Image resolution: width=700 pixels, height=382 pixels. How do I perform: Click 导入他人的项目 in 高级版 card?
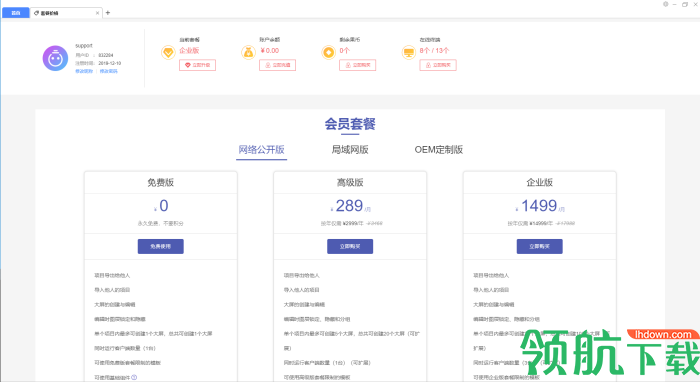(302, 290)
